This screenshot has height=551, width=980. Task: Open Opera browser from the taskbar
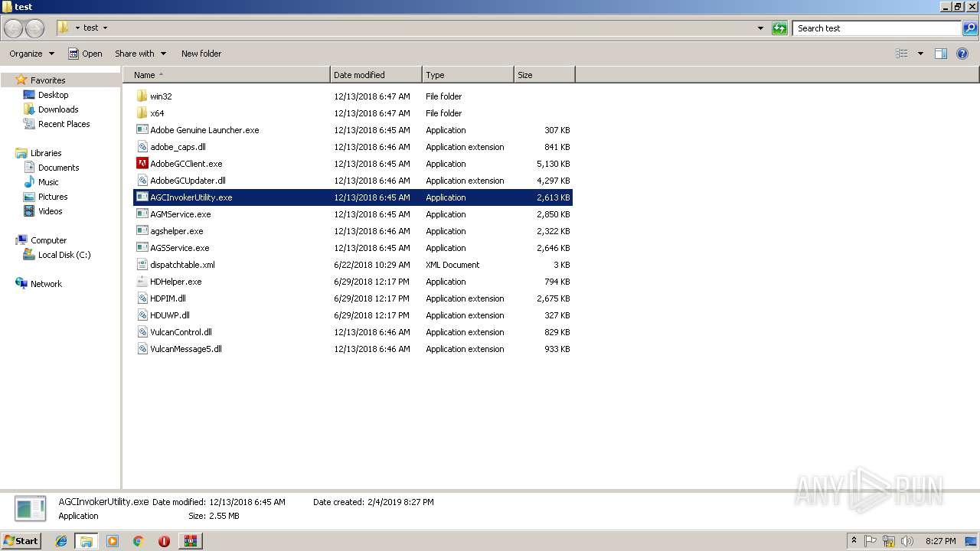click(164, 541)
